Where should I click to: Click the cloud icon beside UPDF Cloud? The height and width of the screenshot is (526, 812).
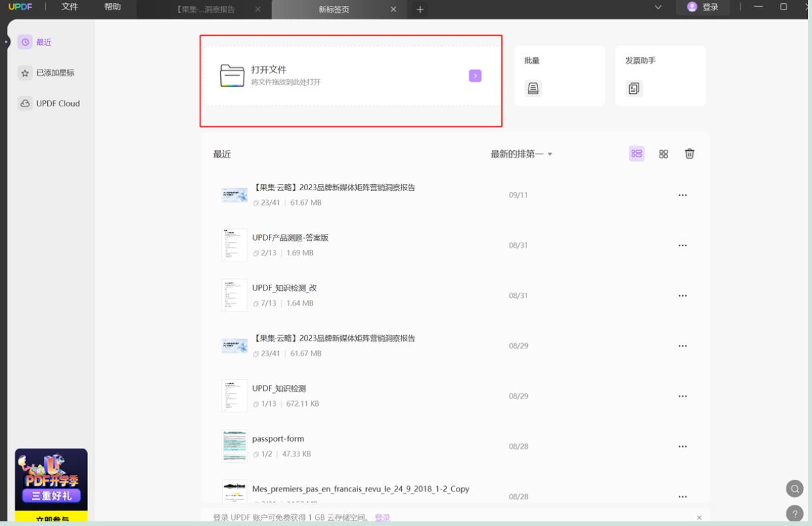[x=25, y=103]
